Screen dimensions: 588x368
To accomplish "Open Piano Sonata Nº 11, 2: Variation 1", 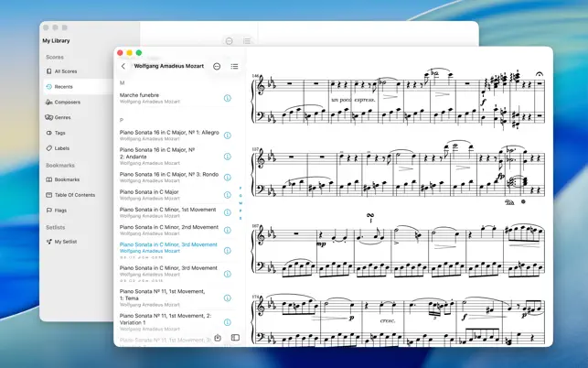I will [x=171, y=322].
